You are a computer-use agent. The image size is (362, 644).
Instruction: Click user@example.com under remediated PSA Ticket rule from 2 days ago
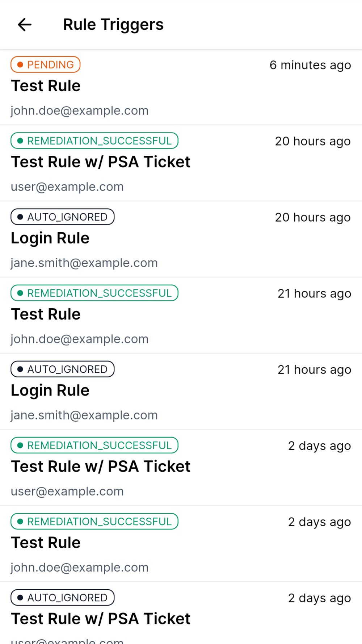67,491
